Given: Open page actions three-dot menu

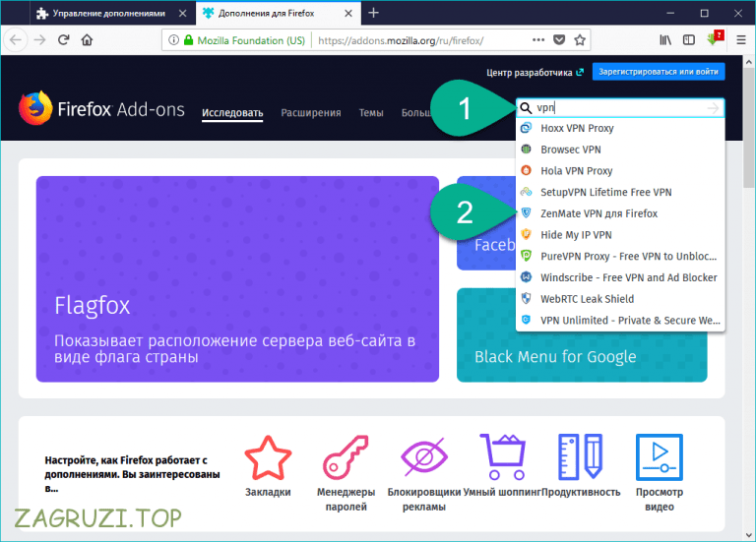Looking at the screenshot, I should (x=538, y=40).
